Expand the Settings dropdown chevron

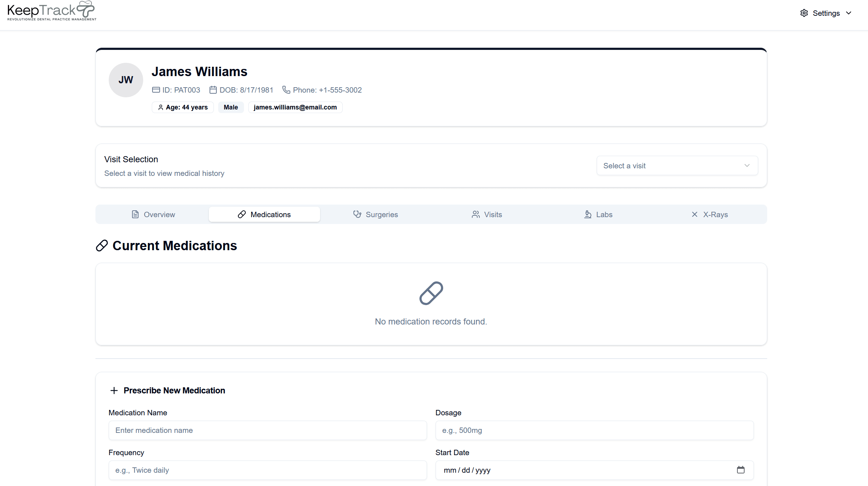849,13
